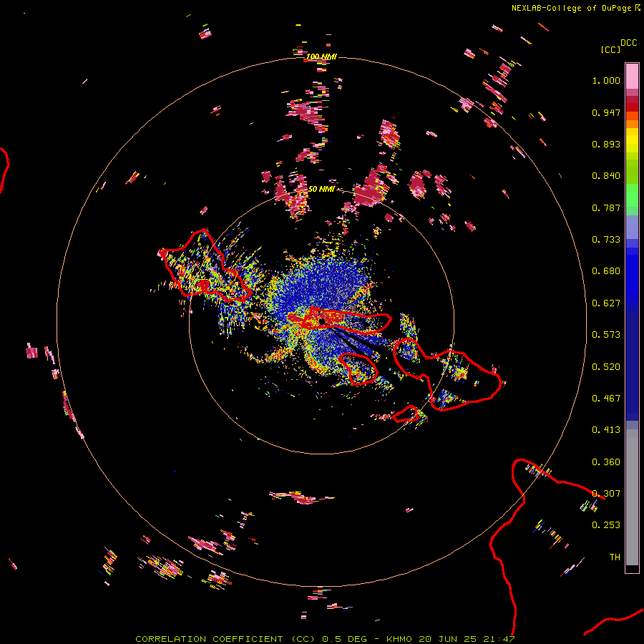644x644 pixels.
Task: Select the 0.253 scale value
Action: 606,525
